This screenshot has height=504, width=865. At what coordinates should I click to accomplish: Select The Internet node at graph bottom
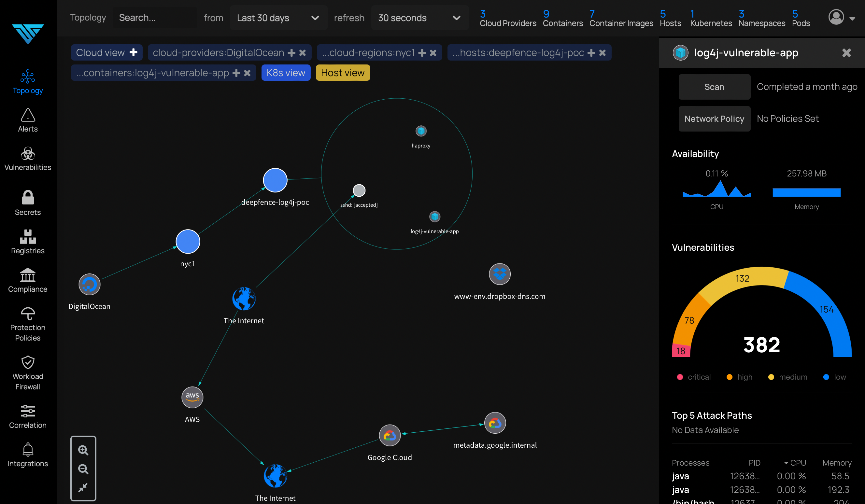coord(275,476)
